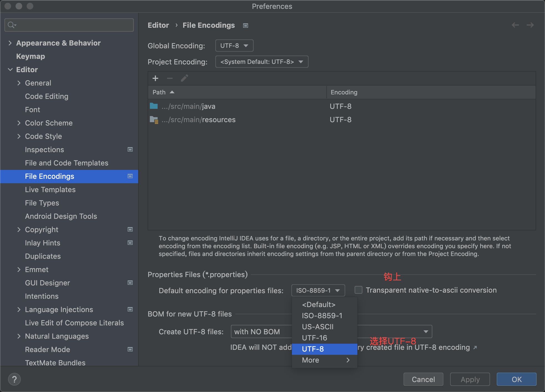Image resolution: width=545 pixels, height=392 pixels.
Task: Click the remove path minus icon
Action: [170, 78]
